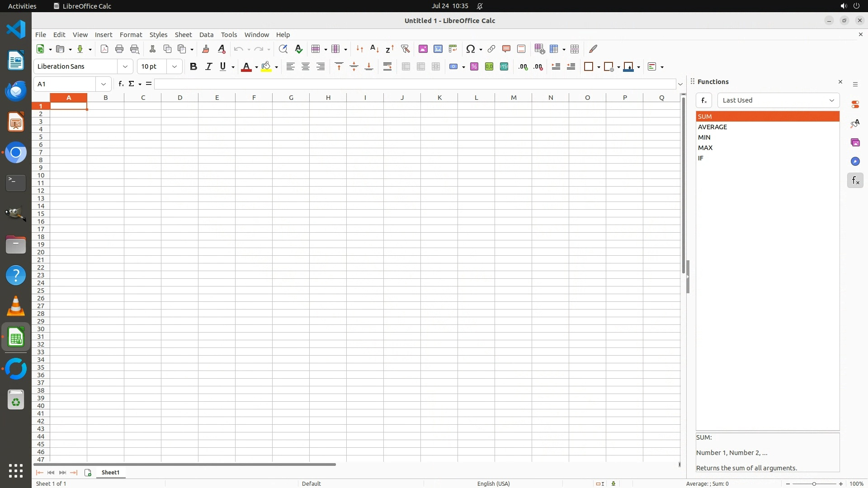868x488 pixels.
Task: Apply the yellow background color swatch
Action: click(x=266, y=67)
